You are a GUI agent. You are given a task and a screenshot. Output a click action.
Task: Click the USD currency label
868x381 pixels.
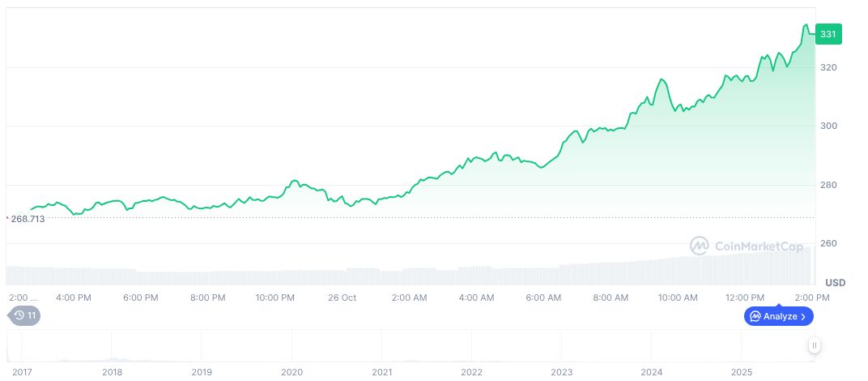point(835,282)
